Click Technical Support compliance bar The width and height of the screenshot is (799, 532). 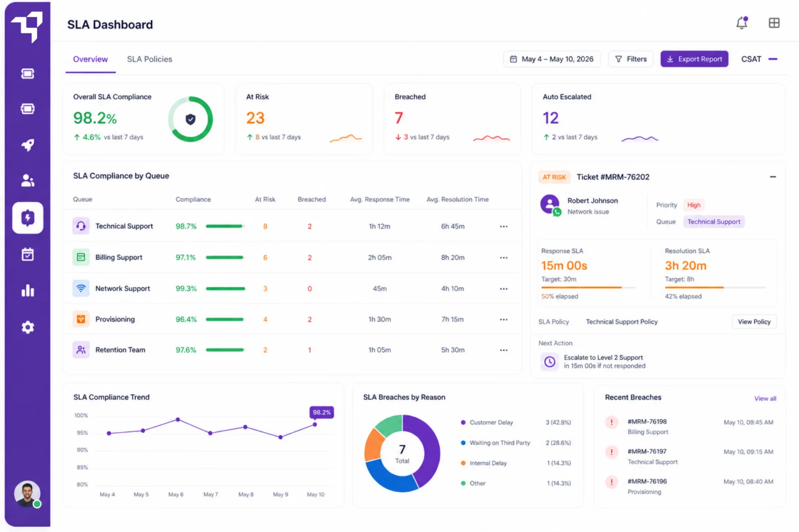225,227
